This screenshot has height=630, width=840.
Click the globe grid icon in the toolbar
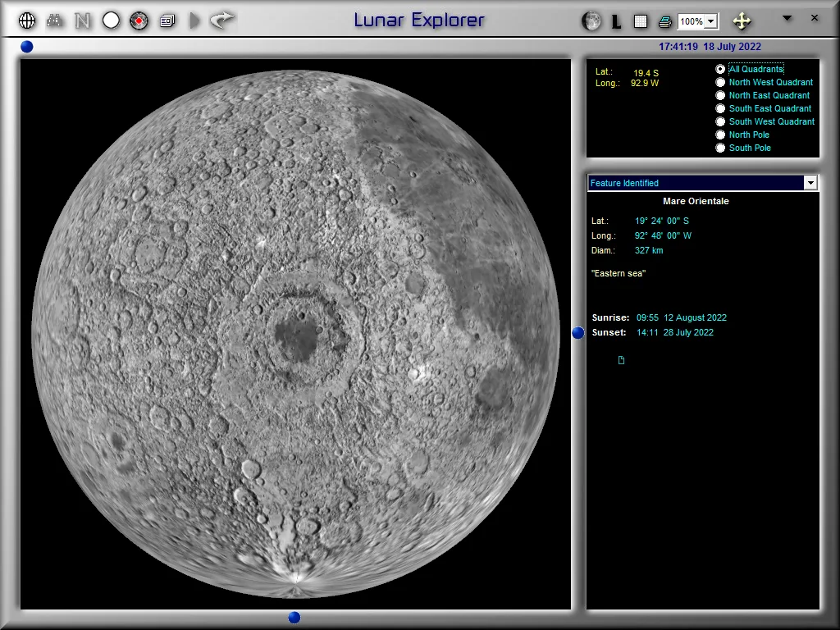click(x=27, y=21)
